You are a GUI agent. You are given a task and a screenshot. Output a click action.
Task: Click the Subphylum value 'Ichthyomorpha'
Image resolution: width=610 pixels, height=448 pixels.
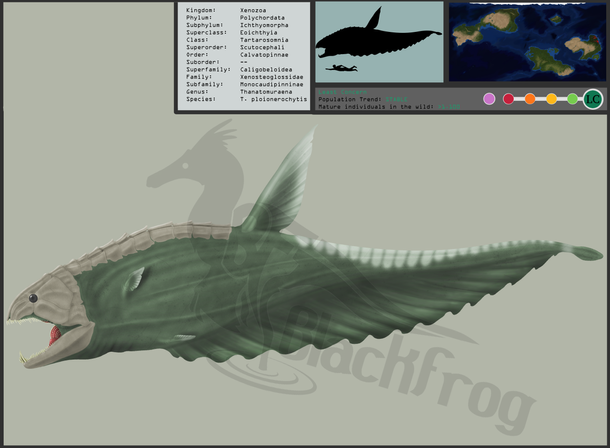(264, 25)
